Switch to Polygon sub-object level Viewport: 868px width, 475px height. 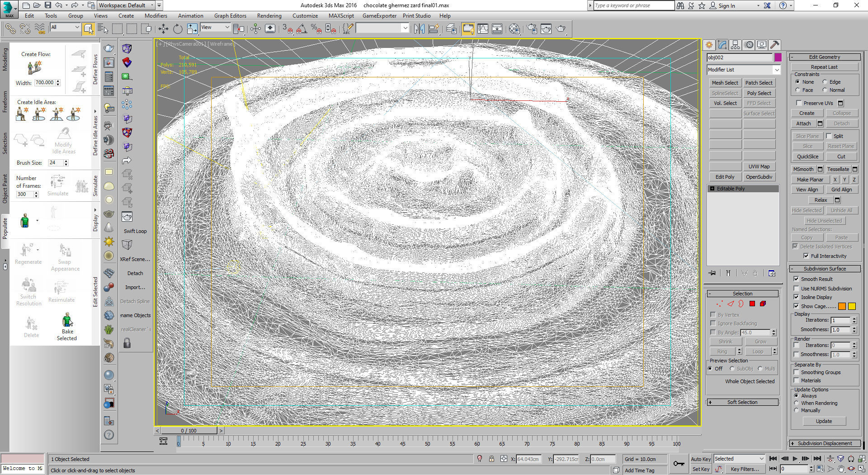[752, 304]
